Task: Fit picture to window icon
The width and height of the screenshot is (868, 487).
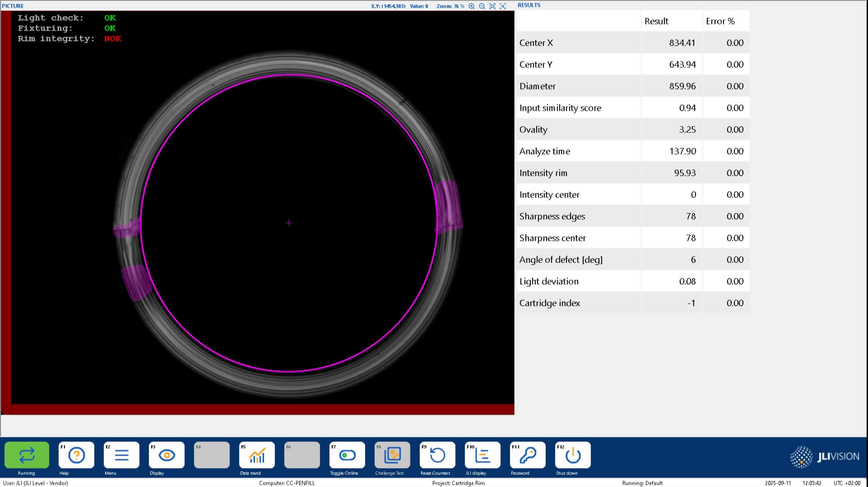Action: click(x=492, y=6)
